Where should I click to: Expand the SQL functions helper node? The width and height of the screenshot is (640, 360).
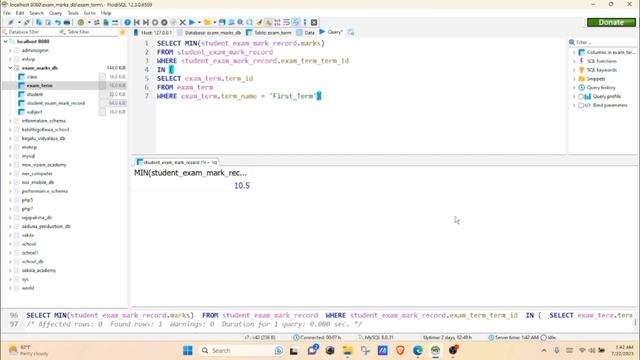pyautogui.click(x=574, y=61)
